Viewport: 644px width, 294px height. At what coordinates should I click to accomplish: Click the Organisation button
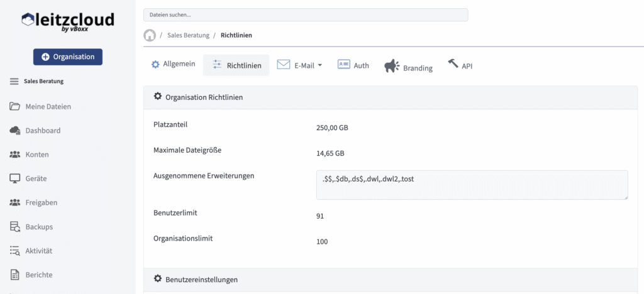pyautogui.click(x=68, y=57)
